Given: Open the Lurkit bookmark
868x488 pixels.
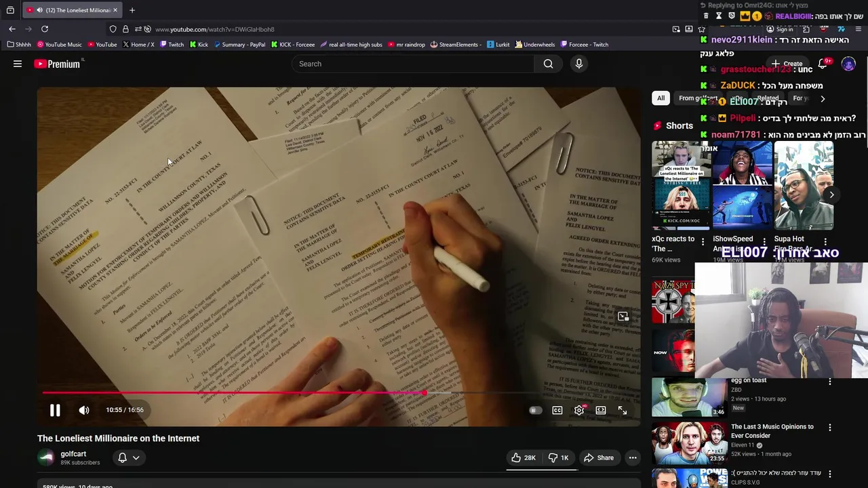Looking at the screenshot, I should [498, 45].
